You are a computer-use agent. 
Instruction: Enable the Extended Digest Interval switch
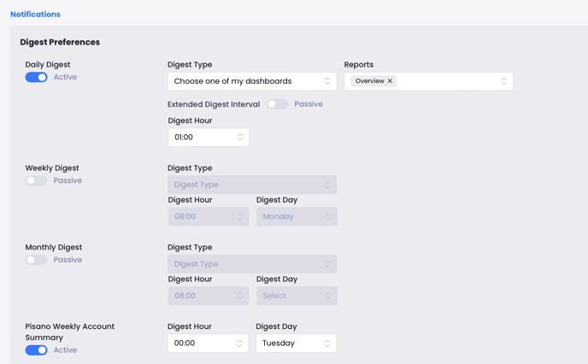[x=277, y=104]
